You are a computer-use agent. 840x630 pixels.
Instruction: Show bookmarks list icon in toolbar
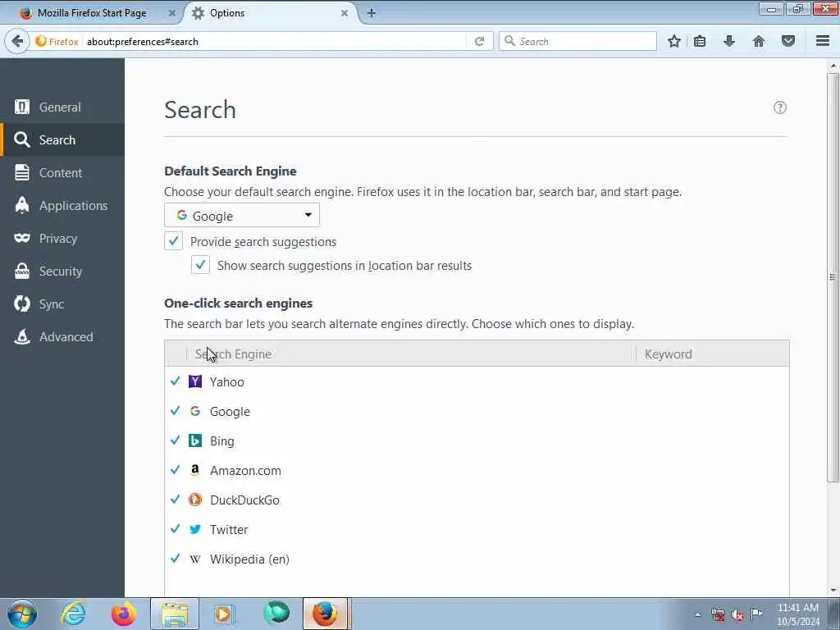coord(700,41)
